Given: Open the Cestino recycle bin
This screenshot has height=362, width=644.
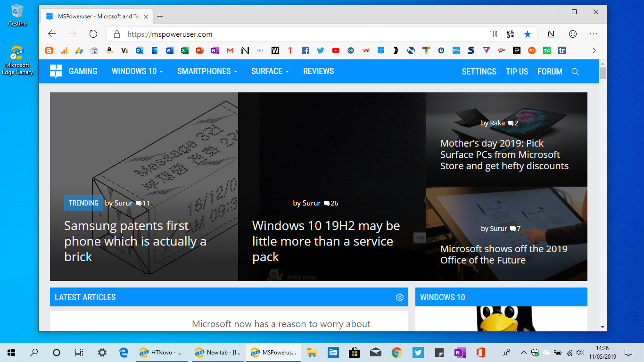Looking at the screenshot, I should (17, 15).
